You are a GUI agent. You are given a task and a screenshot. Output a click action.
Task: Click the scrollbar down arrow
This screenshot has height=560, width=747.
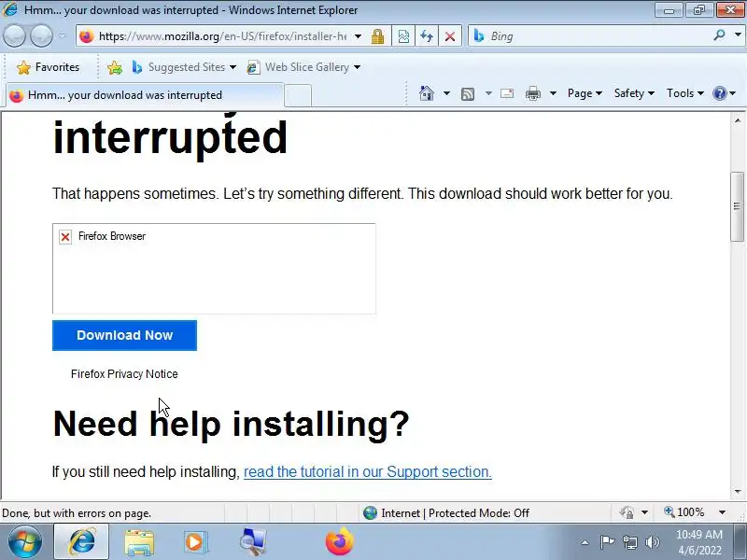coord(737,492)
